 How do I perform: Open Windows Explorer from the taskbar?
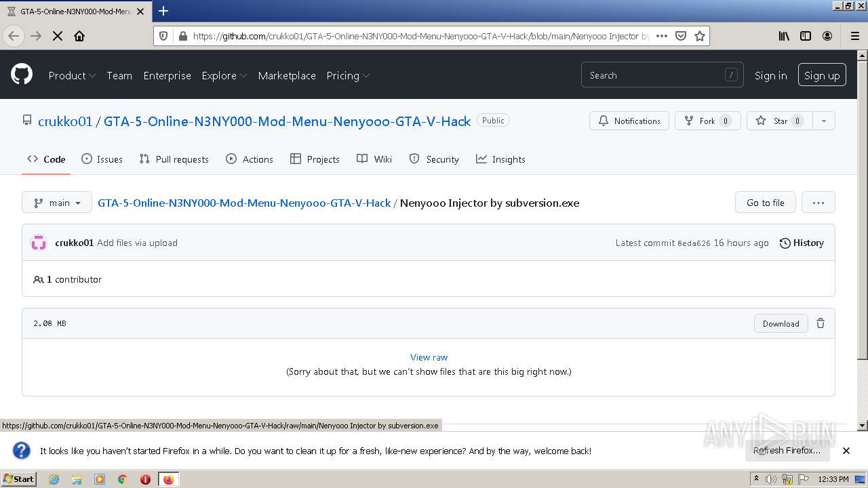coord(77,479)
